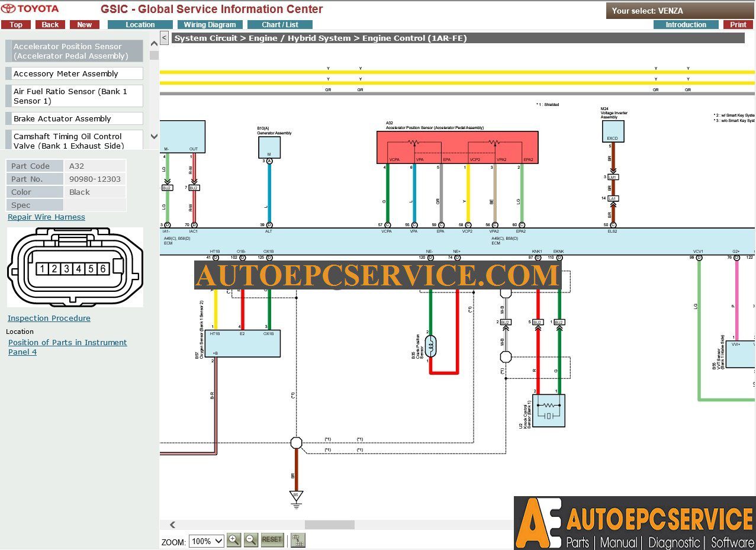Zoom in with the magnifier plus icon
The image size is (756, 550).
(234, 540)
